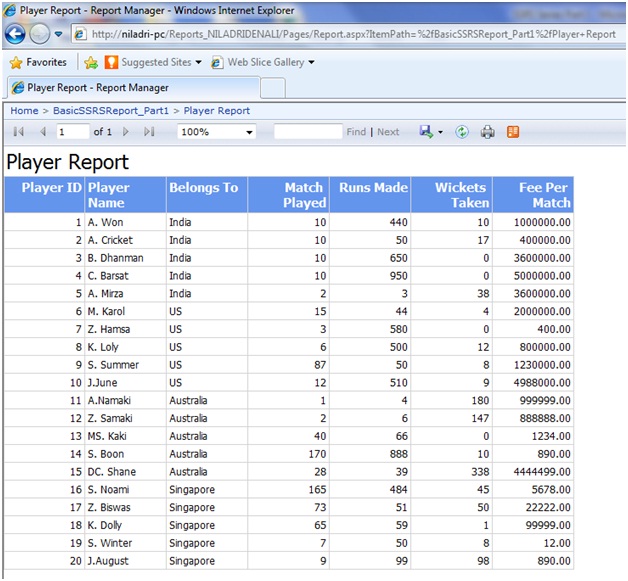Open a new blank browser tab
Screen dimensions: 628x581
coord(273,88)
